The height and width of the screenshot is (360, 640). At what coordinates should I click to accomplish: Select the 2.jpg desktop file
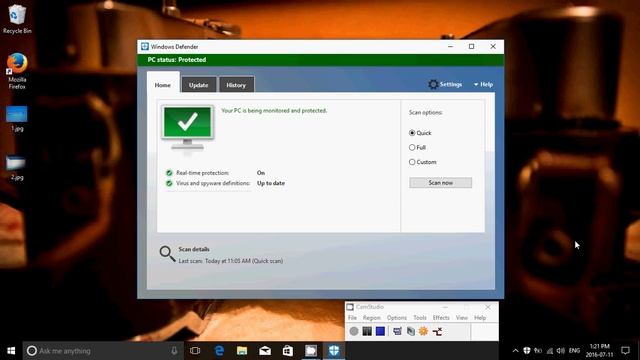[17, 168]
